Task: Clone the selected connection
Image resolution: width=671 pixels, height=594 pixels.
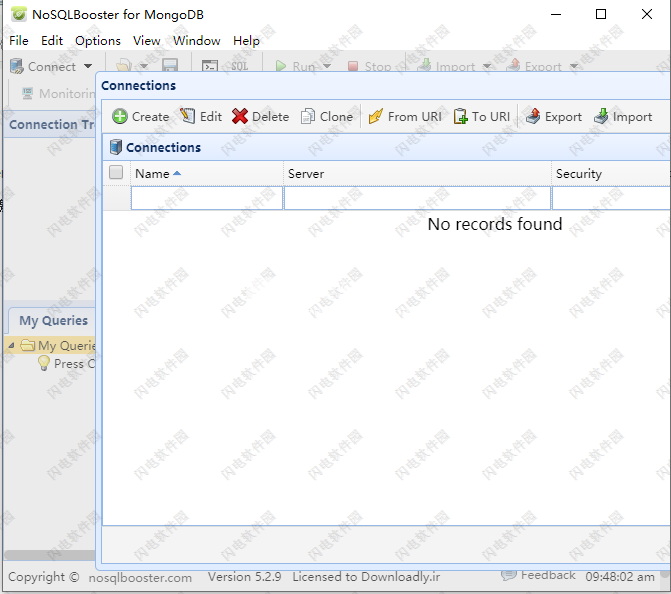Action: (x=327, y=116)
